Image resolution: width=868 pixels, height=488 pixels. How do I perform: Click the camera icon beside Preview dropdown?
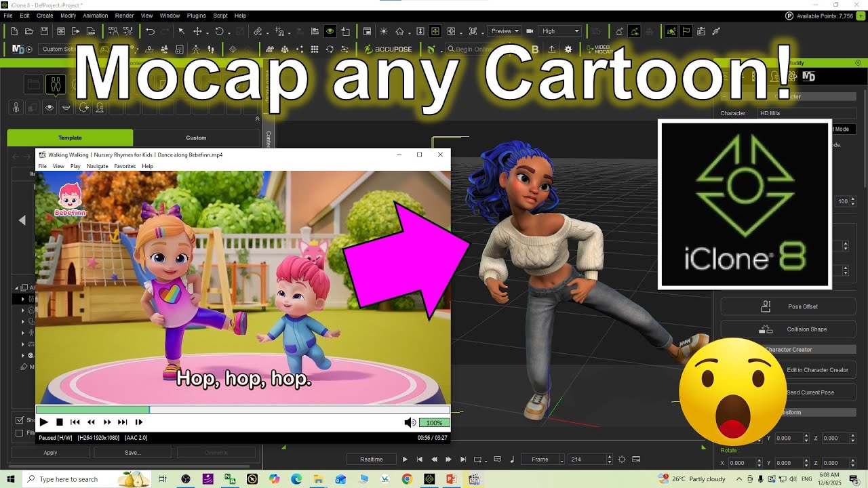529,31
